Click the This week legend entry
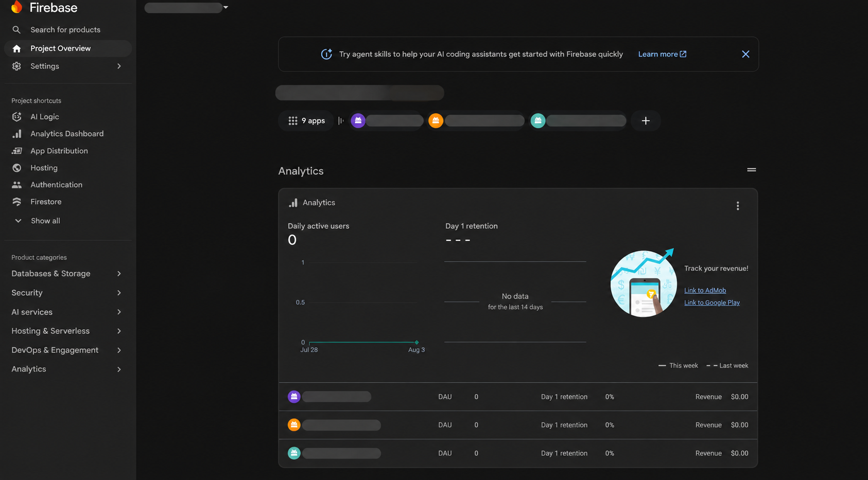 click(x=678, y=366)
